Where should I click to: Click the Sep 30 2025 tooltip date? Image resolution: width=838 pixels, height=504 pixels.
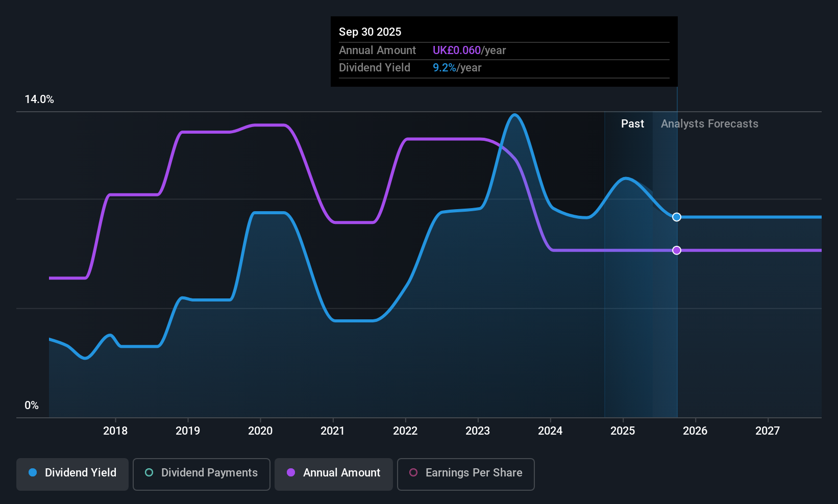tap(370, 32)
